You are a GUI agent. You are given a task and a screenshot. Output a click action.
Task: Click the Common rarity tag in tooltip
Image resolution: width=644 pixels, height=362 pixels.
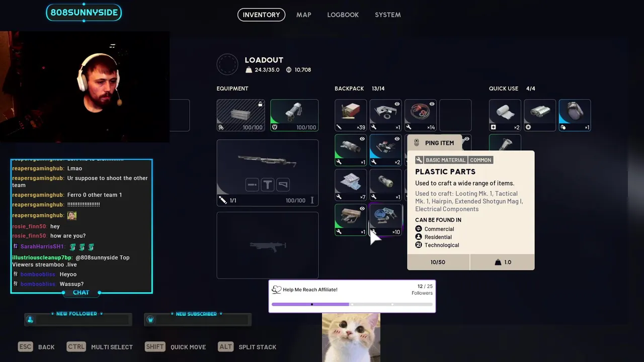pos(480,160)
